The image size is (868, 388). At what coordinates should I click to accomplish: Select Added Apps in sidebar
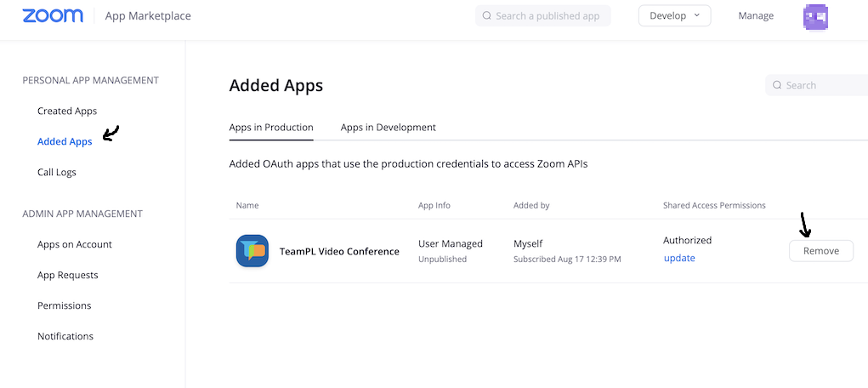point(65,141)
